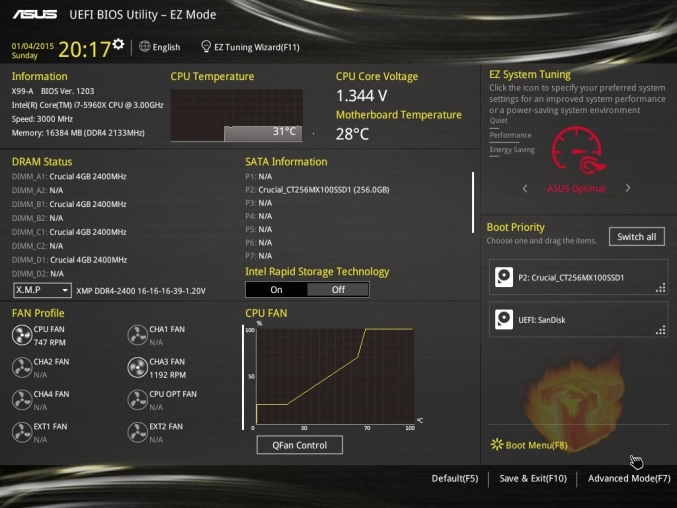The height and width of the screenshot is (508, 677).
Task: Click the UEFI SanDisk boot disk icon
Action: click(504, 319)
